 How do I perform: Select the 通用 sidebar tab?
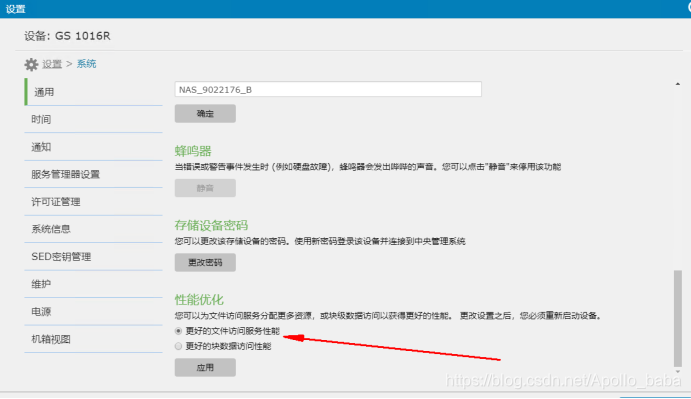coord(93,92)
